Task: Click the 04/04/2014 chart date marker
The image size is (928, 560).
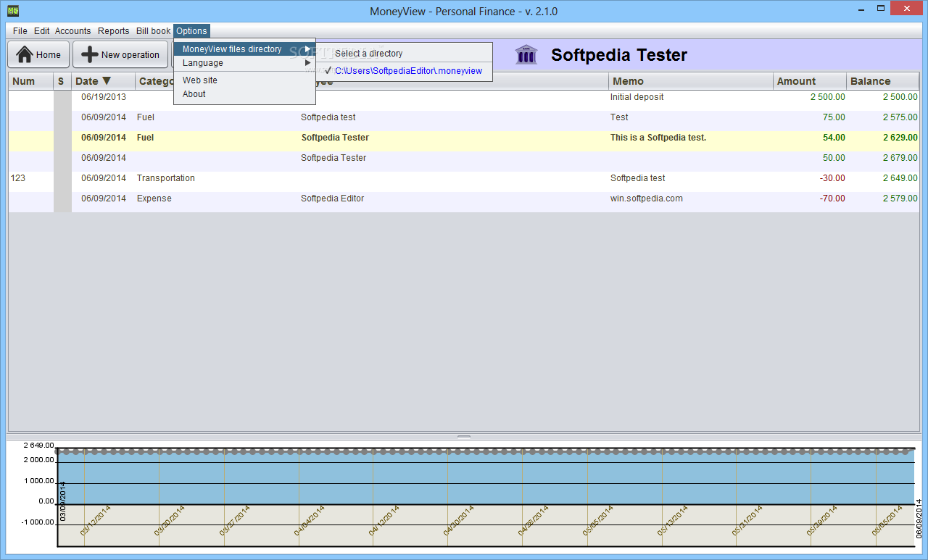Action: point(310,521)
